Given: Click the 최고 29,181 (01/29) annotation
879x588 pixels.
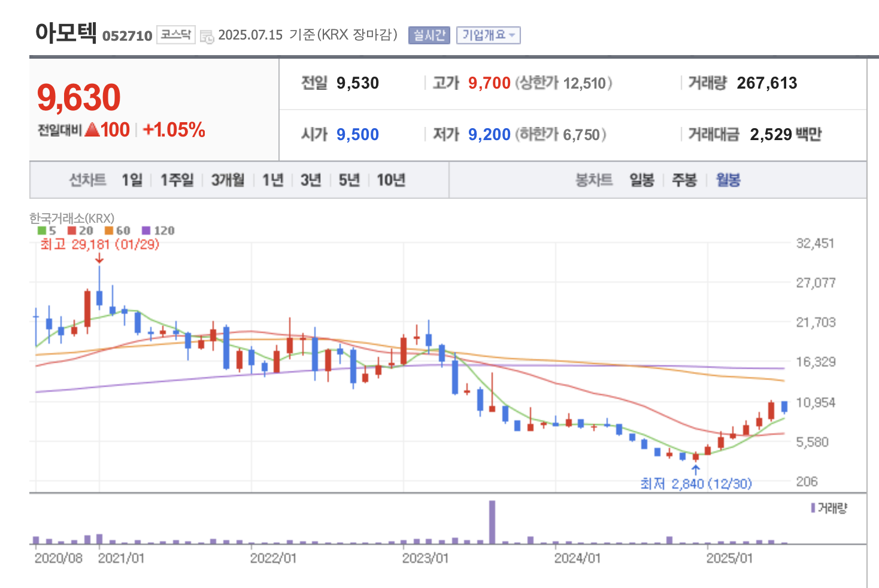Looking at the screenshot, I should pyautogui.click(x=100, y=244).
